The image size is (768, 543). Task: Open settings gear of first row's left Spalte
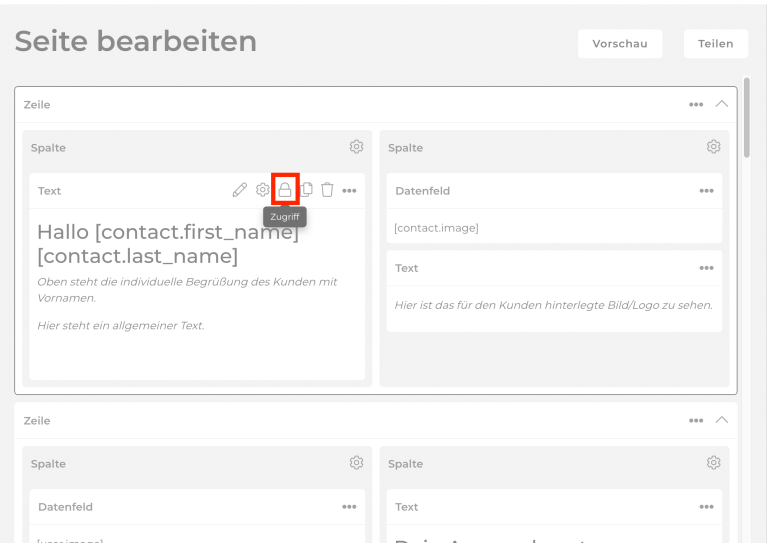coord(356,147)
